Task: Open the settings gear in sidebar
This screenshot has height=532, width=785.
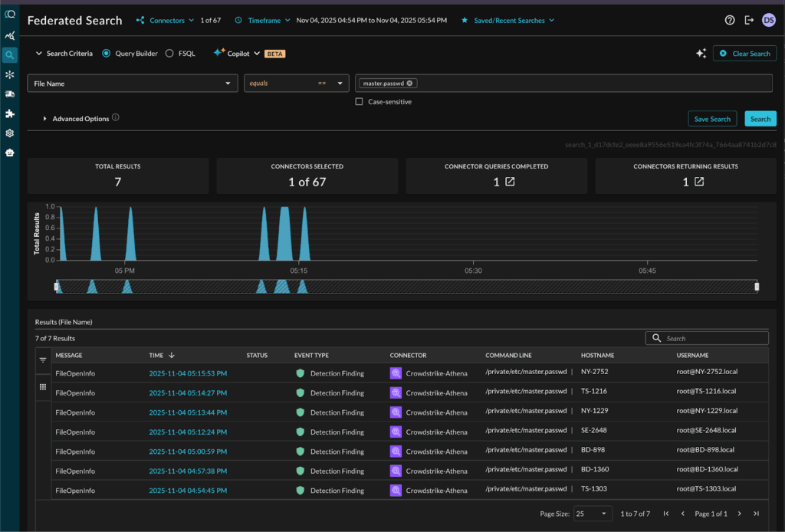Action: click(x=9, y=133)
